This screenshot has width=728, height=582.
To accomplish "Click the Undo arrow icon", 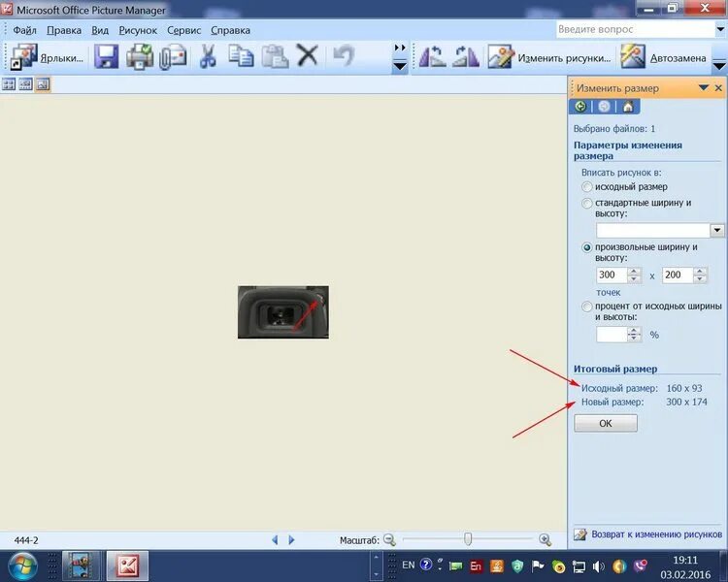I will (x=344, y=56).
